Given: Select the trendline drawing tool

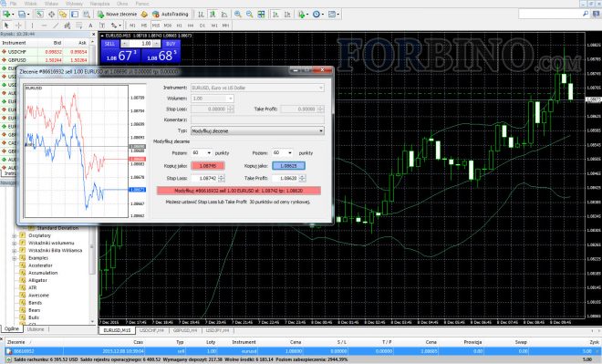Looking at the screenshot, I should 56,26.
